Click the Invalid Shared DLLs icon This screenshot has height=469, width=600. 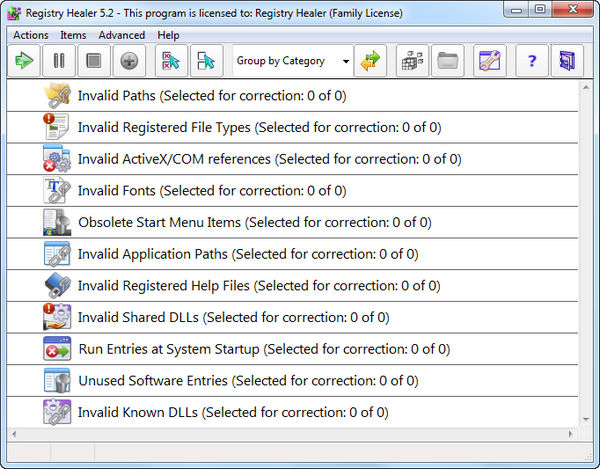pyautogui.click(x=56, y=317)
